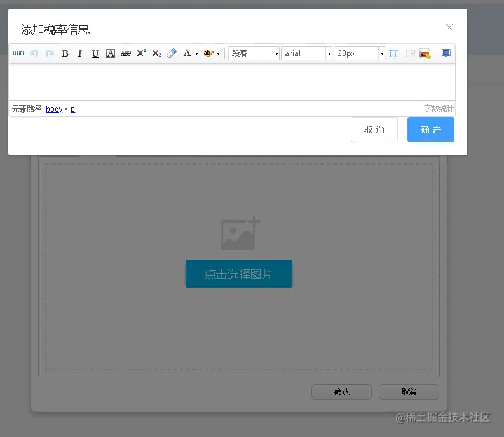
Task: Apply font border icon
Action: (110, 53)
